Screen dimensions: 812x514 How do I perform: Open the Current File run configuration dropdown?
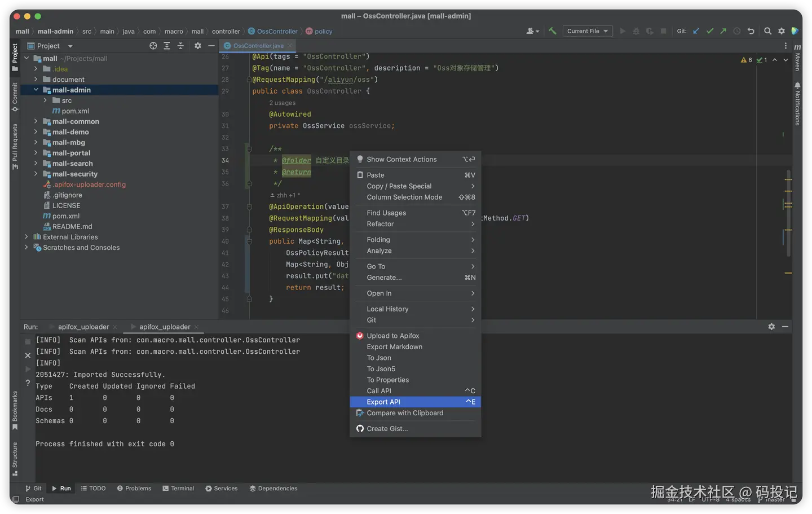tap(588, 31)
